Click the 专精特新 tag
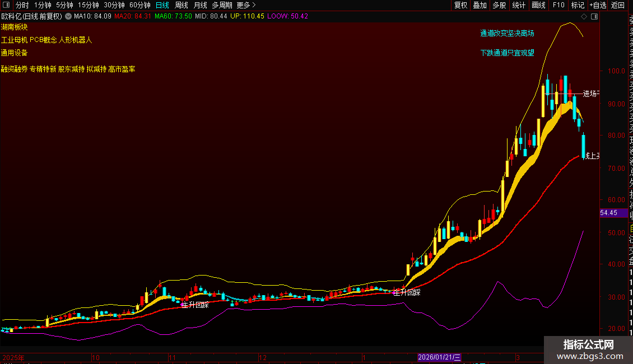Screen dimensions: 633x364 click(x=43, y=69)
